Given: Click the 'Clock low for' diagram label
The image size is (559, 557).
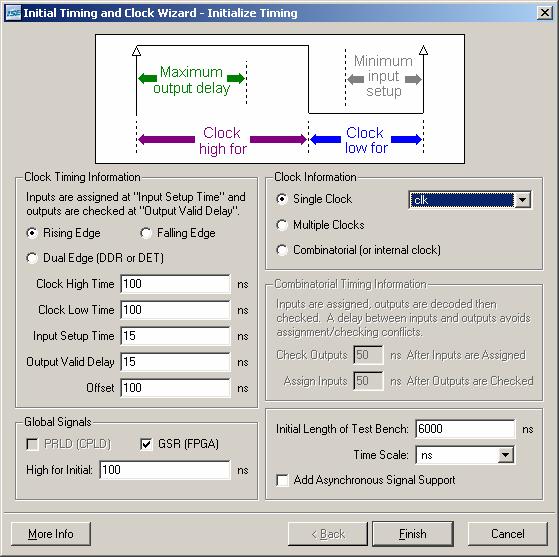Looking at the screenshot, I should coord(366,140).
